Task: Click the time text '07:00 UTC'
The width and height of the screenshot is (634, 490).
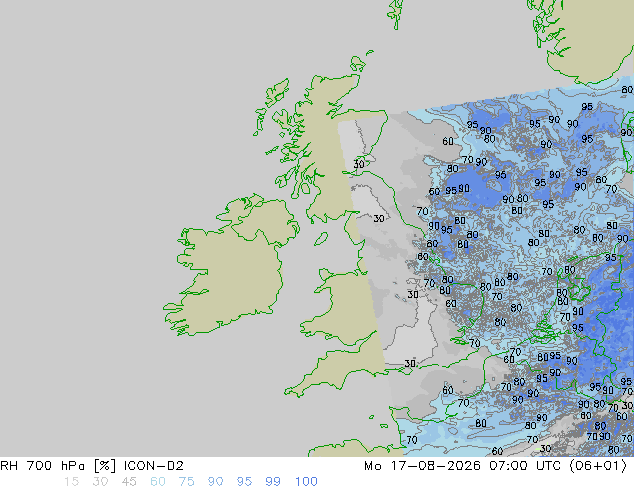Action: (525, 466)
